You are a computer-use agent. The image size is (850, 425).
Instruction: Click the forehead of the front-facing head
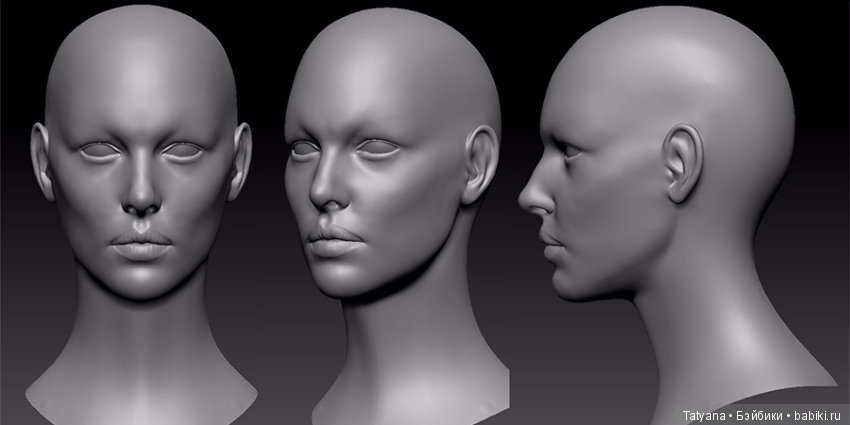tap(141, 90)
